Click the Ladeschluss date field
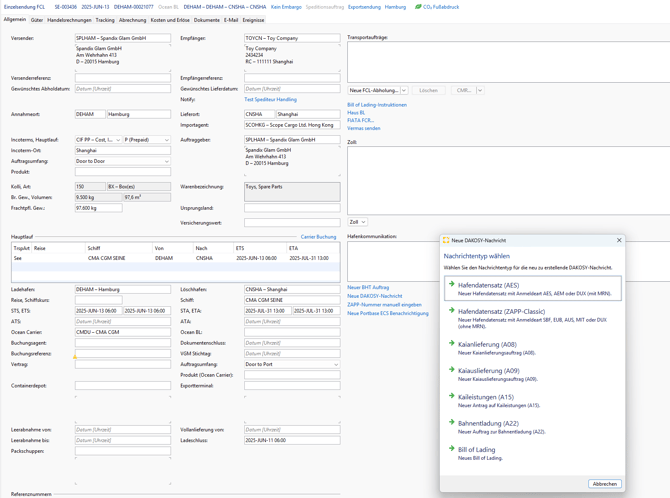Viewport: 670px width, 498px height. point(292,440)
